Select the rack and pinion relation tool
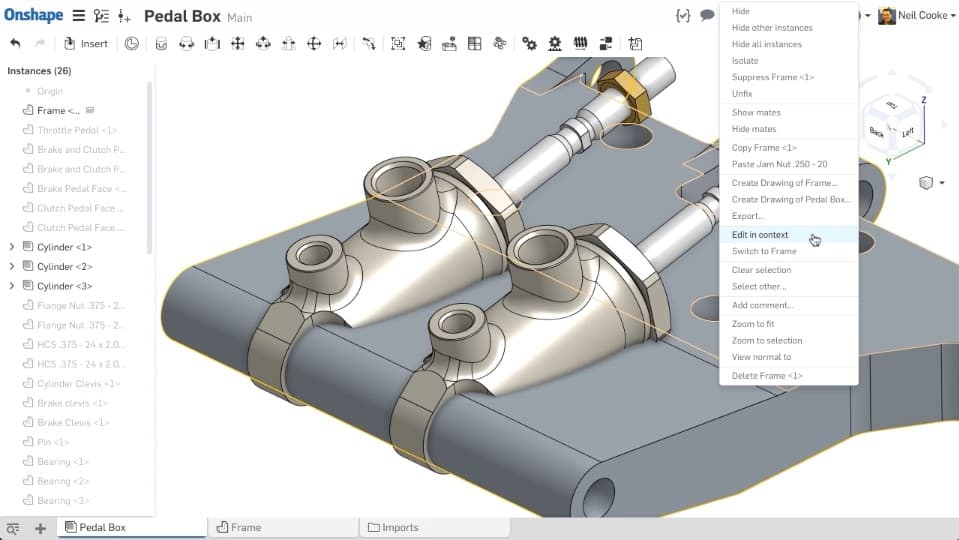The width and height of the screenshot is (959, 540). (x=555, y=43)
